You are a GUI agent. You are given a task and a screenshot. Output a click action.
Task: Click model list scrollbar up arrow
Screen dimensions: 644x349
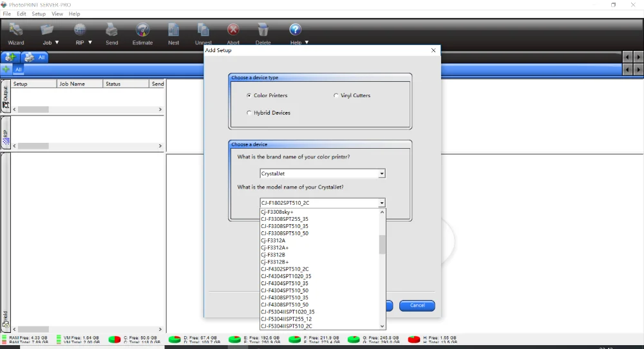[383, 212]
